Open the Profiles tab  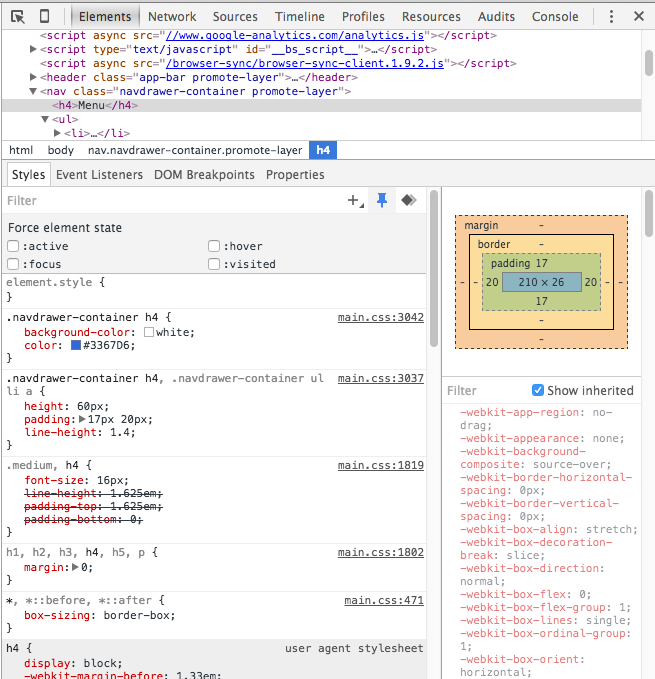pos(363,16)
